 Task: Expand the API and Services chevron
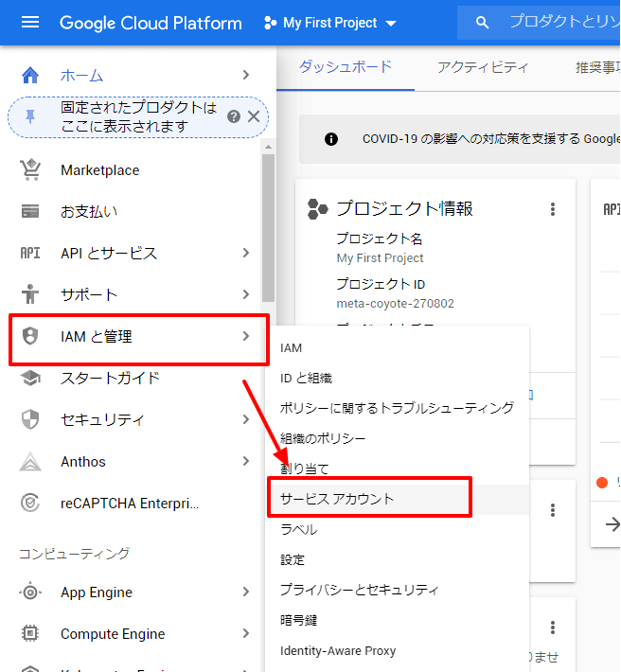point(245,253)
